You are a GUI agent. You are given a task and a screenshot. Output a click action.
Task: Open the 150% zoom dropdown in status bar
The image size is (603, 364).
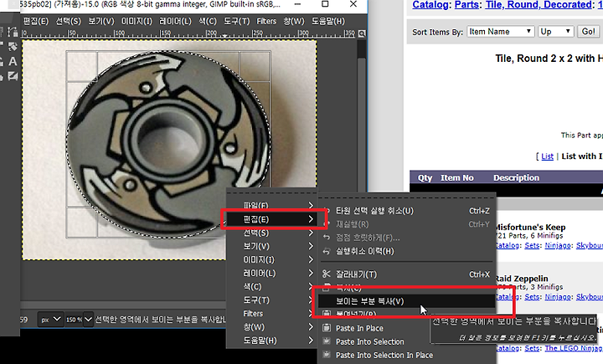coord(79,320)
